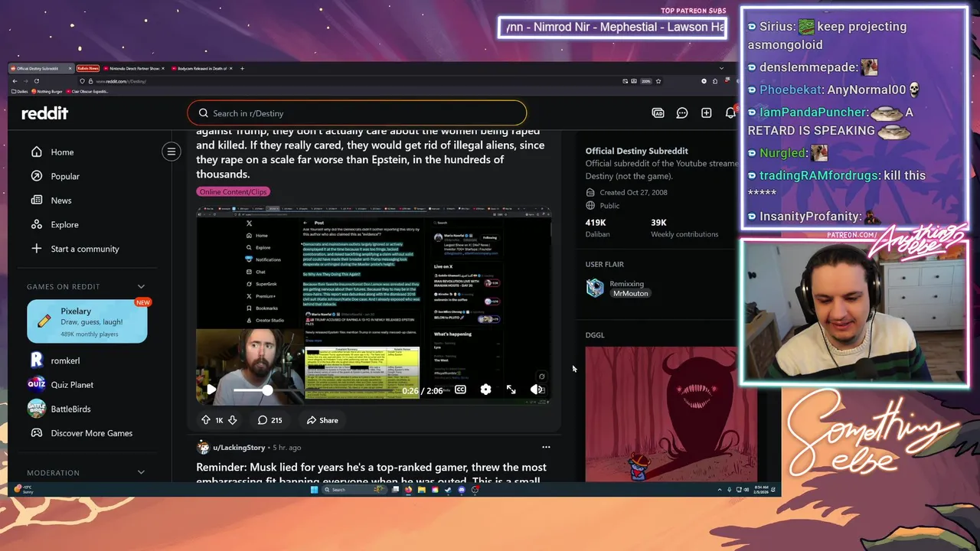Toggle the video volume speaker
Image resolution: width=980 pixels, height=551 pixels.
tap(536, 390)
